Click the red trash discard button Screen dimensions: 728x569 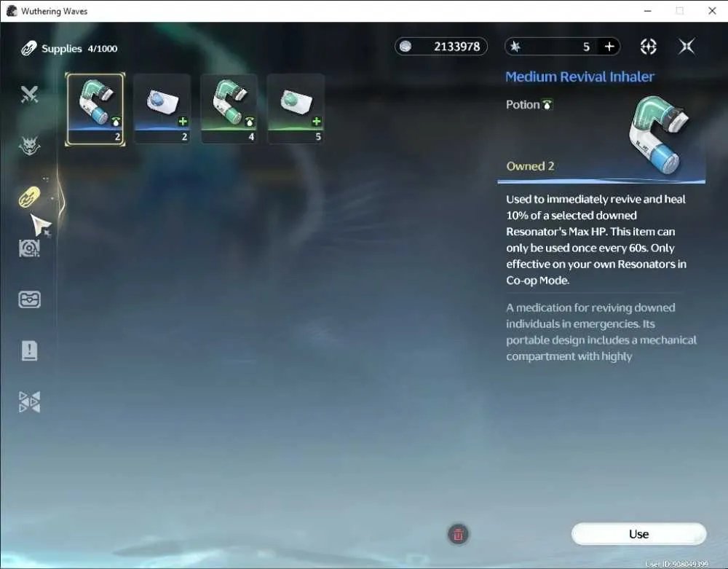[x=458, y=534]
